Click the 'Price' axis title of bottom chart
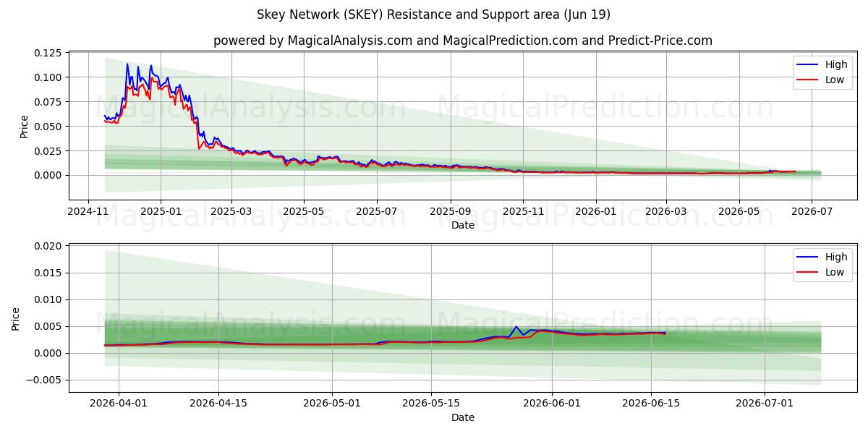This screenshot has height=434, width=868. pyautogui.click(x=16, y=319)
